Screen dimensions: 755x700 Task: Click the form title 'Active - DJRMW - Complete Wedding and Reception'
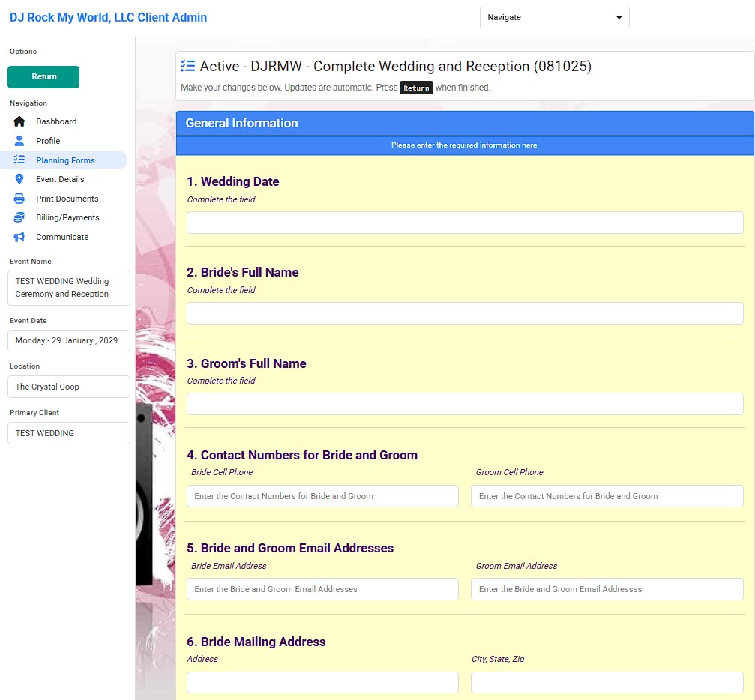pyautogui.click(x=395, y=66)
